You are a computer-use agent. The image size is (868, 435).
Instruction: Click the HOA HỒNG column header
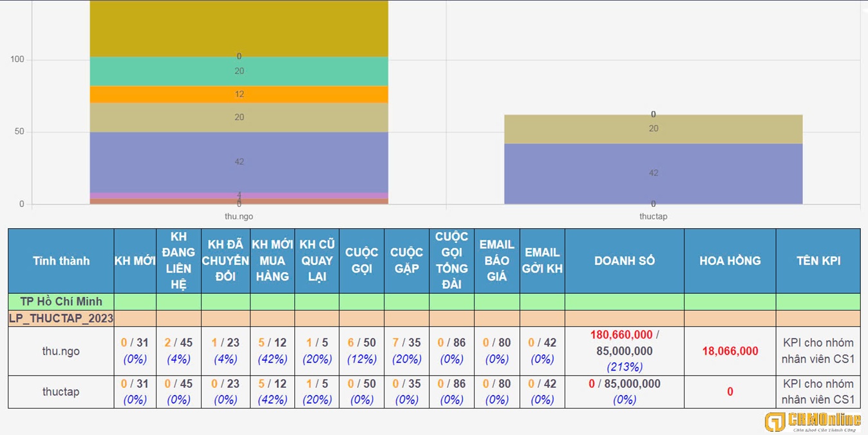(x=730, y=261)
